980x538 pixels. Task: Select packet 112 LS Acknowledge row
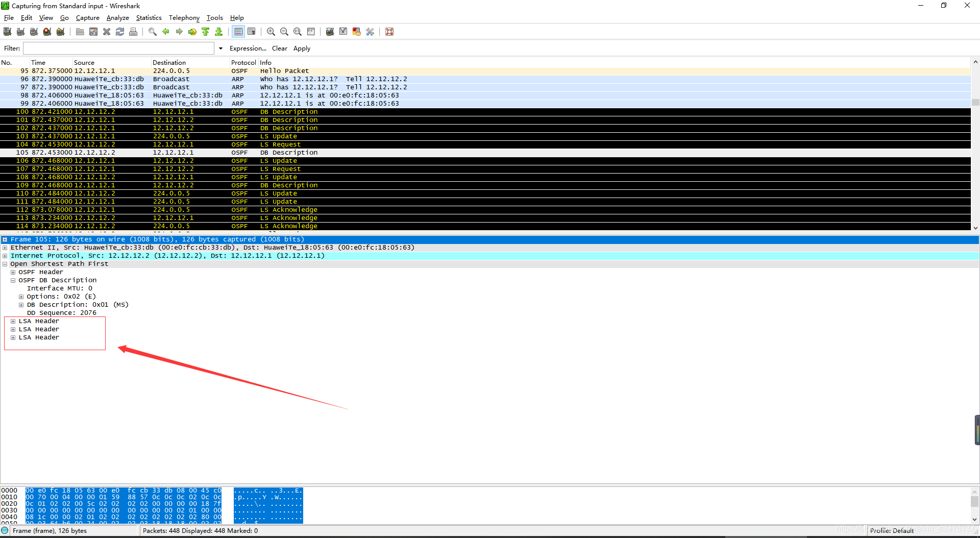(x=485, y=210)
